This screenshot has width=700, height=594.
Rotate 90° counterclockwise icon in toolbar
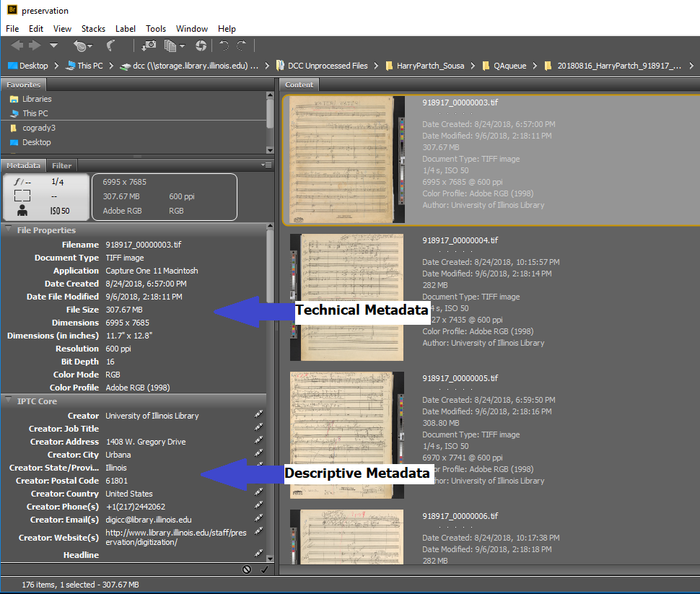tap(224, 45)
